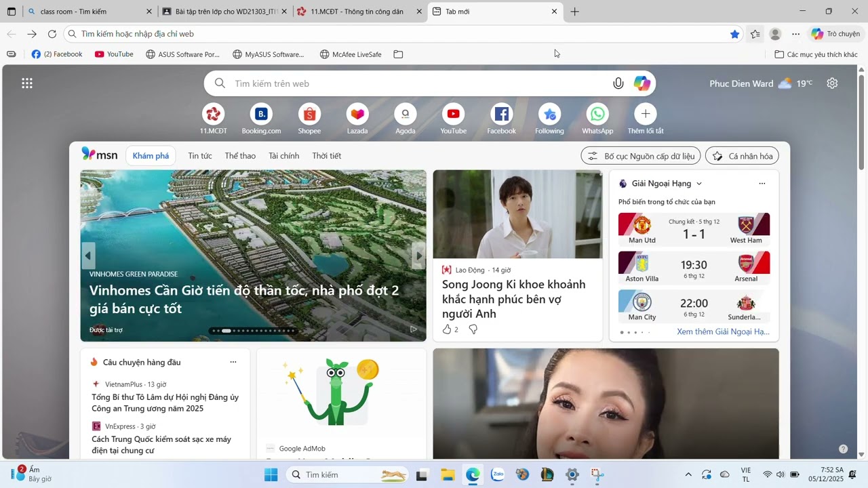Image resolution: width=868 pixels, height=488 pixels.
Task: Show hidden system tray icons chevron
Action: point(688,474)
